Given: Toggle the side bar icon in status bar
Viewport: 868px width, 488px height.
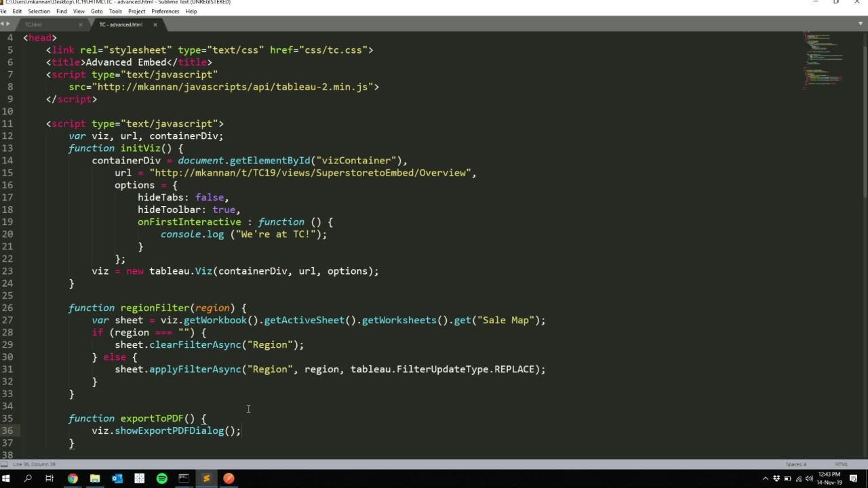Looking at the screenshot, I should click(5, 464).
